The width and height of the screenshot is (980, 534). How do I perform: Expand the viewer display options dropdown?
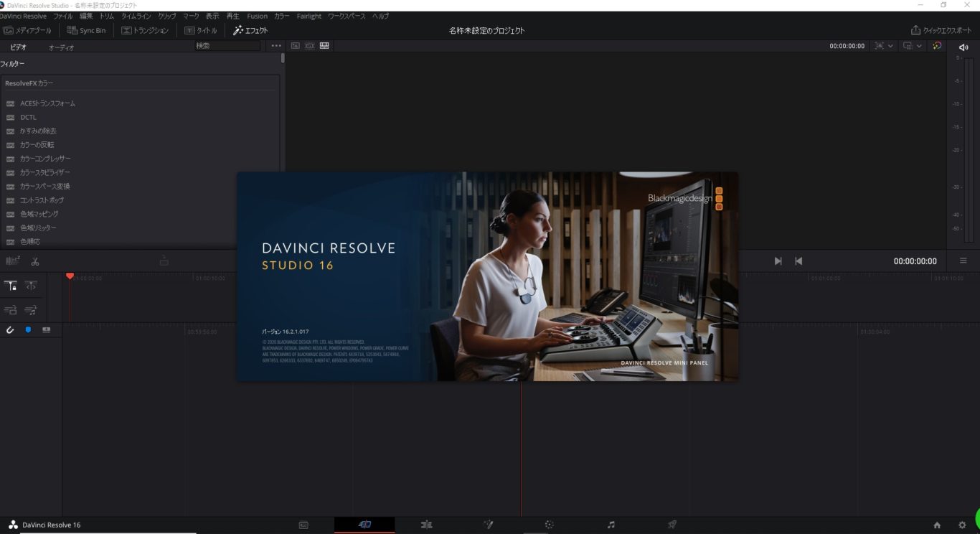(x=912, y=45)
